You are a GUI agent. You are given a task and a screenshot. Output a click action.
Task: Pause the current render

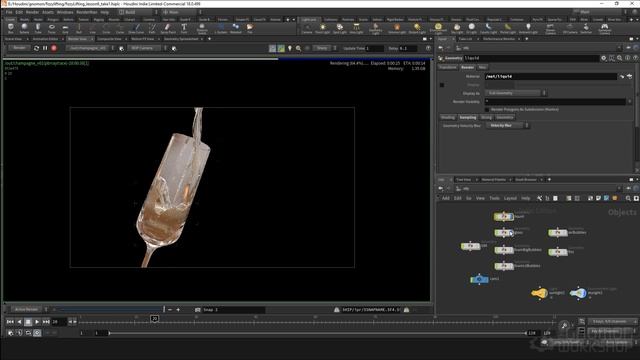click(x=45, y=48)
